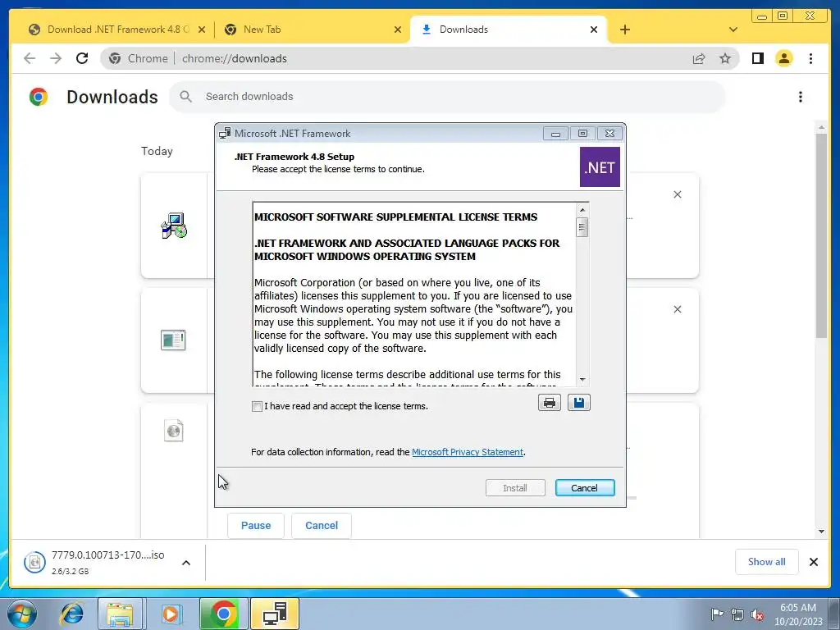Viewport: 840px width, 630px height.
Task: Cancel the ongoing download in the list
Action: (322, 526)
